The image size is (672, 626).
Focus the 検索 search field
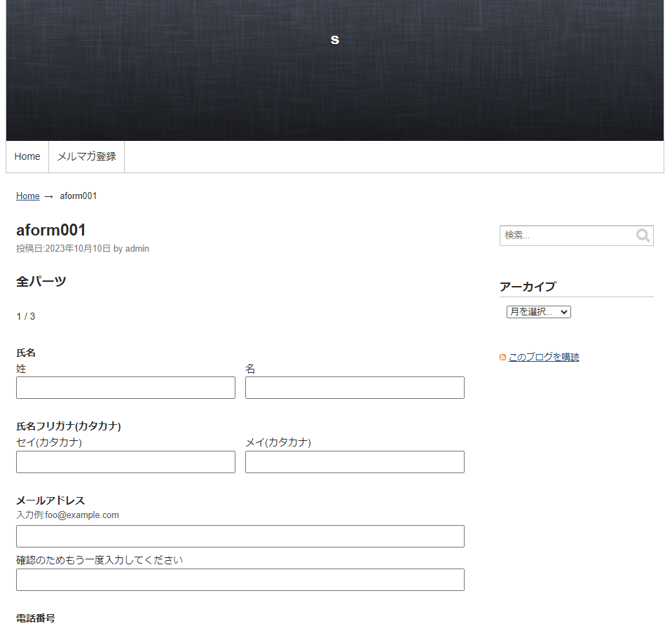[x=566, y=236]
